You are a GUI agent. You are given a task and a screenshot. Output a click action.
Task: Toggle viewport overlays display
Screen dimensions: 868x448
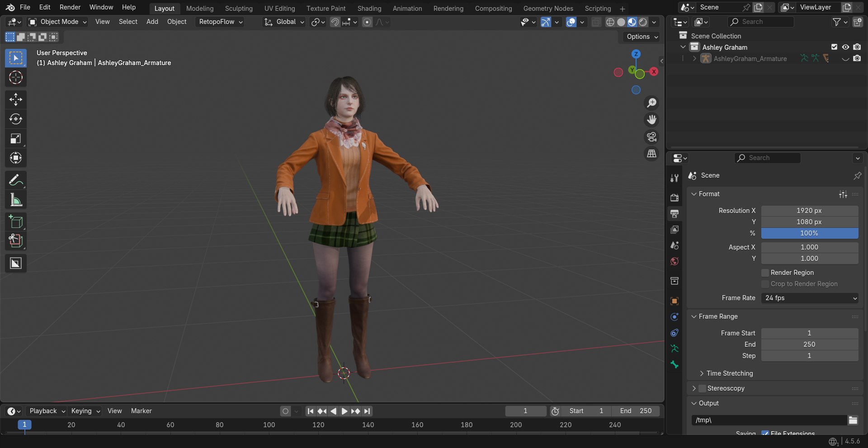coord(571,22)
